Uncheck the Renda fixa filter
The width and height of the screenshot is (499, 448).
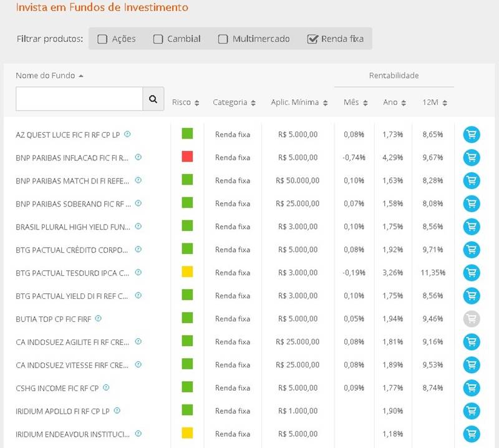click(312, 39)
